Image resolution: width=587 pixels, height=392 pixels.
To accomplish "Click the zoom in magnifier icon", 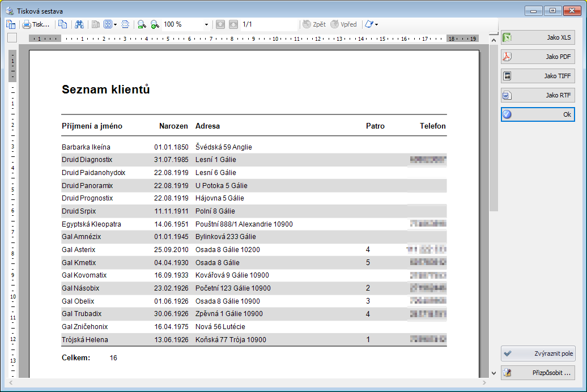I will pos(155,25).
